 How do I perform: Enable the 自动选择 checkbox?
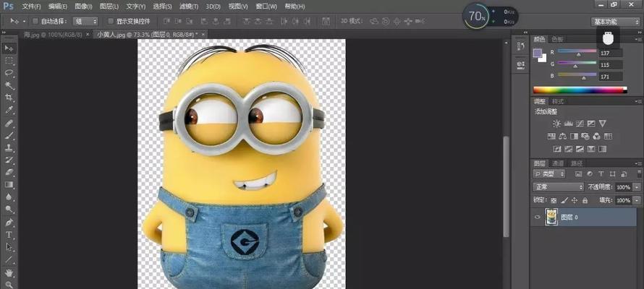(35, 21)
